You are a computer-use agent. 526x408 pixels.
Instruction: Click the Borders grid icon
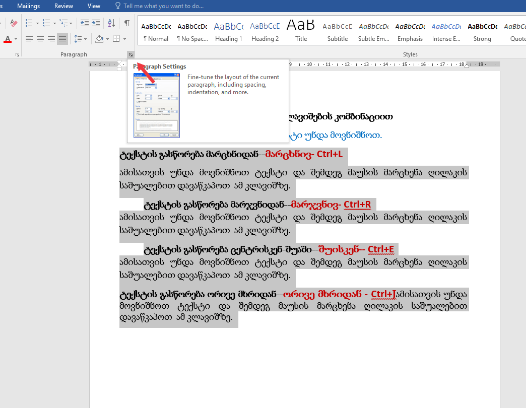point(116,39)
